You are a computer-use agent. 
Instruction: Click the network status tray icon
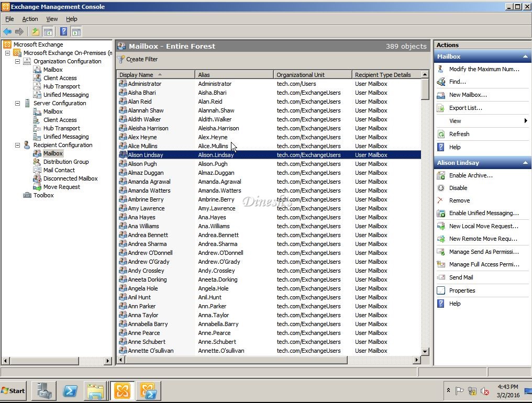pyautogui.click(x=472, y=391)
